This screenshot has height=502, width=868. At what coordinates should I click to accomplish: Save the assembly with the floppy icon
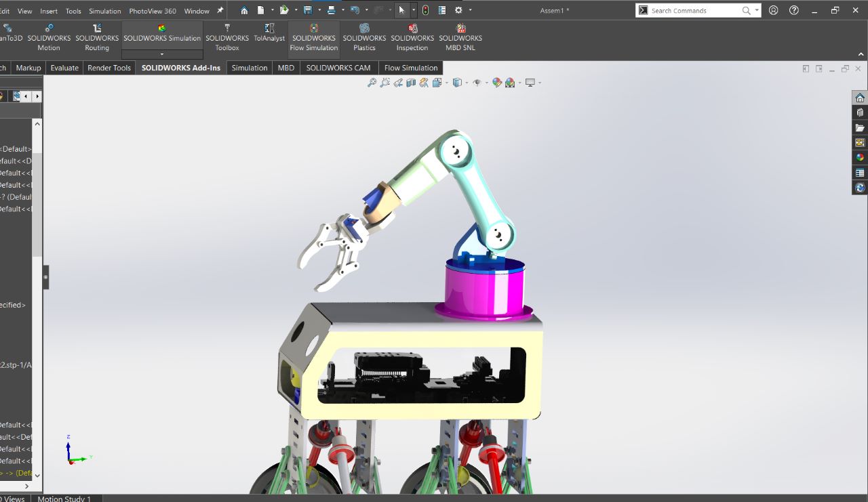pos(308,10)
